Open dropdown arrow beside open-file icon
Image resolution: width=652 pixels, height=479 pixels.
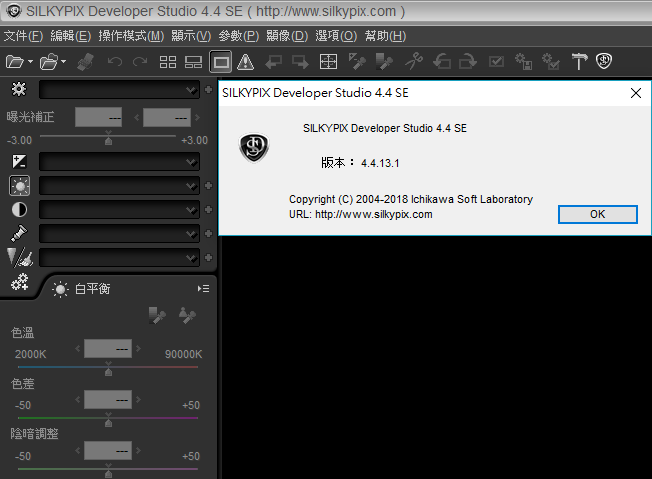click(30, 62)
